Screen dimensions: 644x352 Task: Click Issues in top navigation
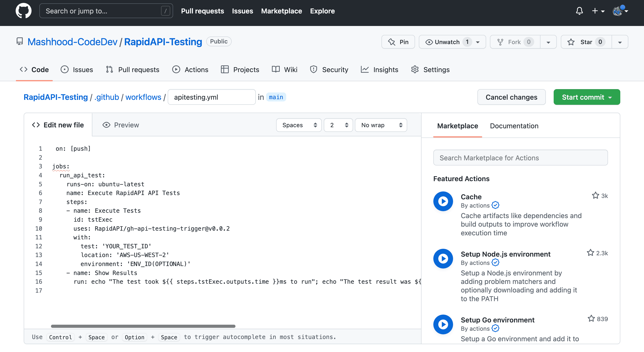tap(242, 11)
